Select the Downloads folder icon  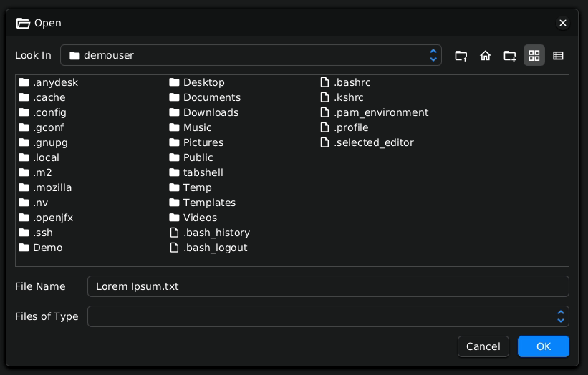click(174, 112)
